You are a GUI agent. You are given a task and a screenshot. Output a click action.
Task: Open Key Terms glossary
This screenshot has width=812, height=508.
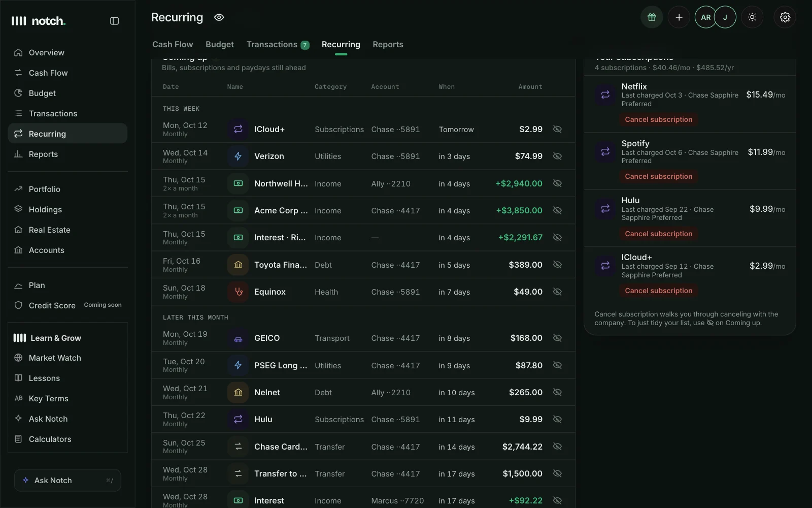point(67,398)
